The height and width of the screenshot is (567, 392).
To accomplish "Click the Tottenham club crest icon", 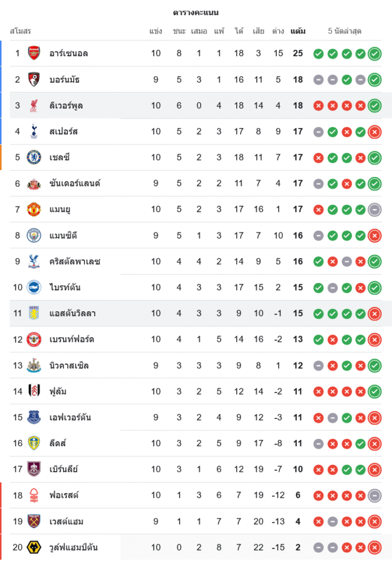I will click(35, 132).
